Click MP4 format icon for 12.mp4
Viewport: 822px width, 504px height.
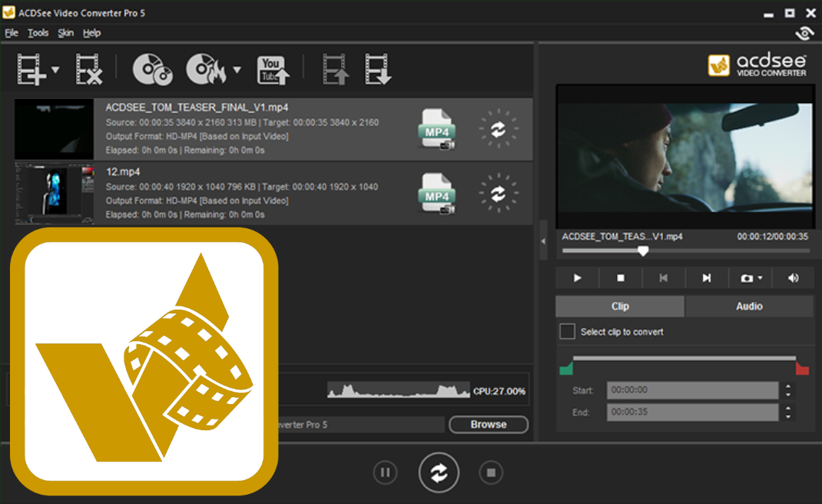click(436, 194)
